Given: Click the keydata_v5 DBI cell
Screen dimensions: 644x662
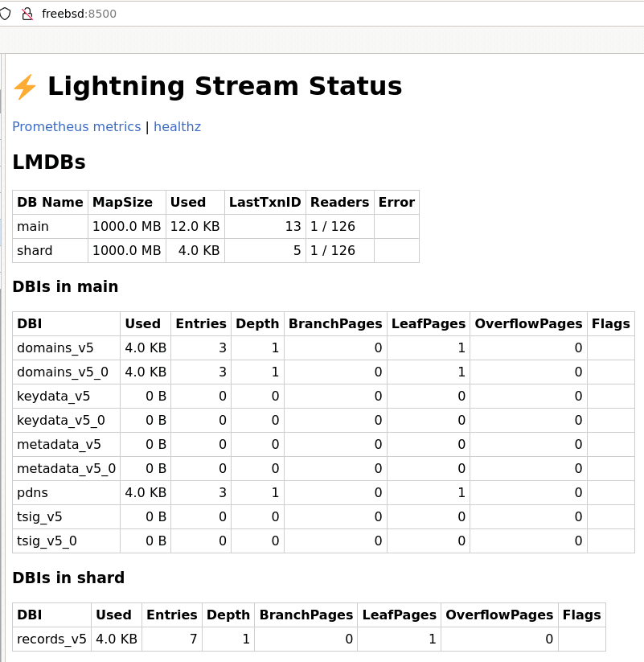Looking at the screenshot, I should (x=54, y=397).
